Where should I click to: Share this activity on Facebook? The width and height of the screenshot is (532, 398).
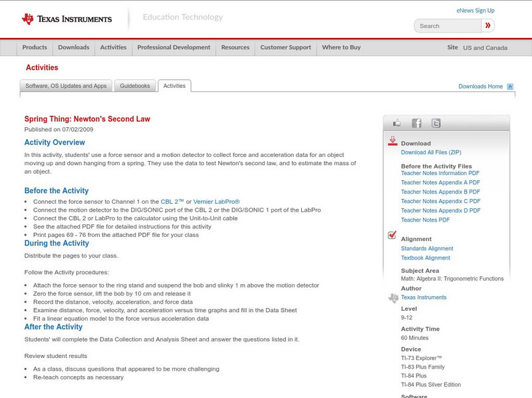pos(416,122)
